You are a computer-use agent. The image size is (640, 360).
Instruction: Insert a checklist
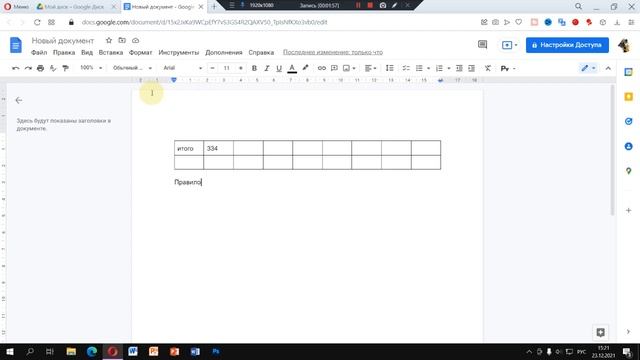coord(406,68)
